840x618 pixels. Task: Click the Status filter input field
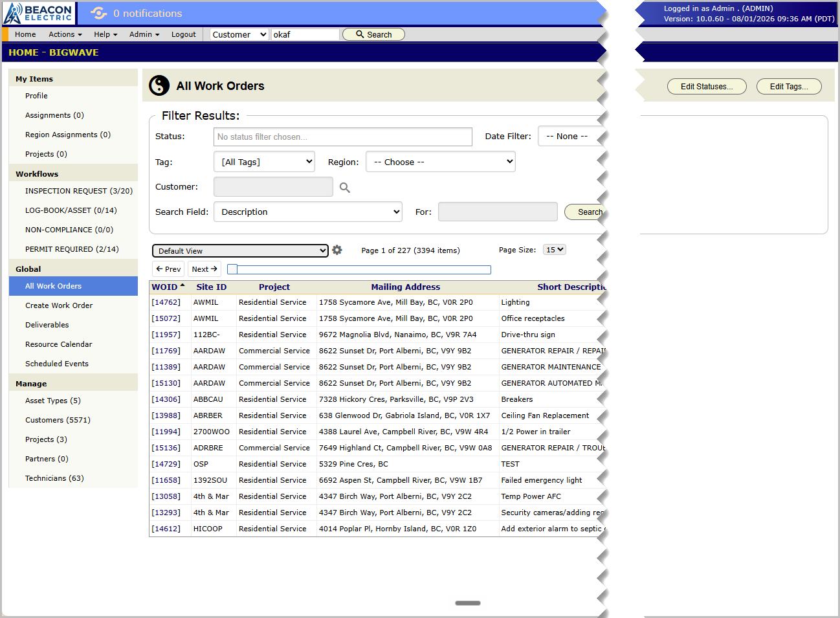click(x=343, y=137)
